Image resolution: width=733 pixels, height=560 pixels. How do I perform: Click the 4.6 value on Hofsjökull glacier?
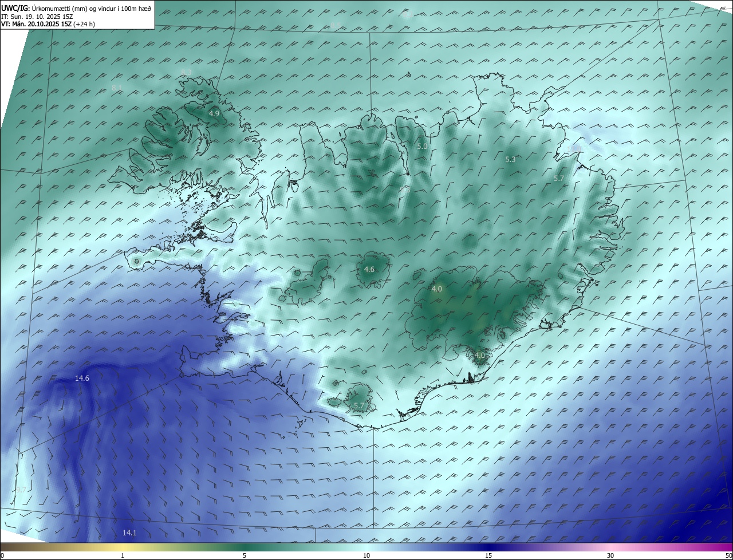tap(369, 269)
